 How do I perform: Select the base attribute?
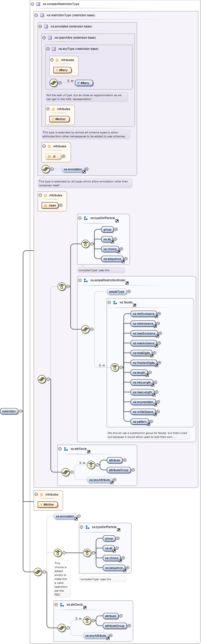50,206
